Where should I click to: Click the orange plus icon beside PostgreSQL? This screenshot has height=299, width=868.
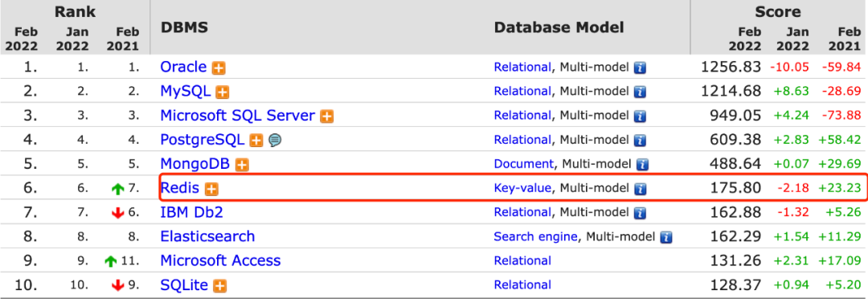coord(256,141)
